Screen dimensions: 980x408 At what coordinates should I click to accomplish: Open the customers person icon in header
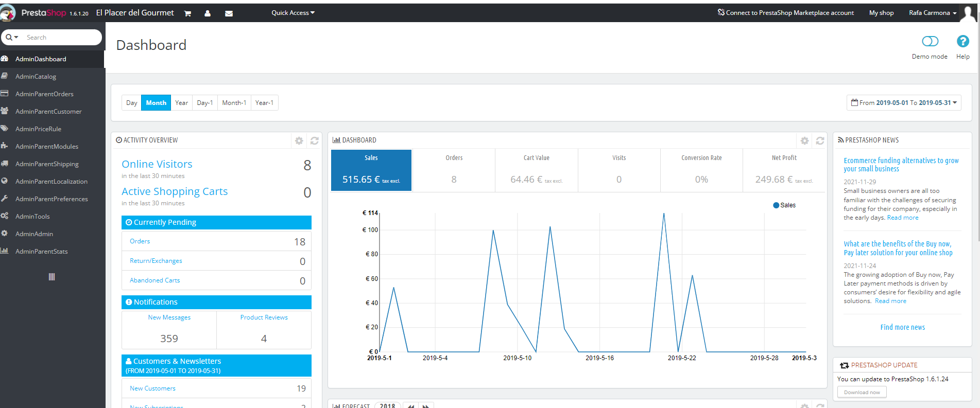coord(208,13)
